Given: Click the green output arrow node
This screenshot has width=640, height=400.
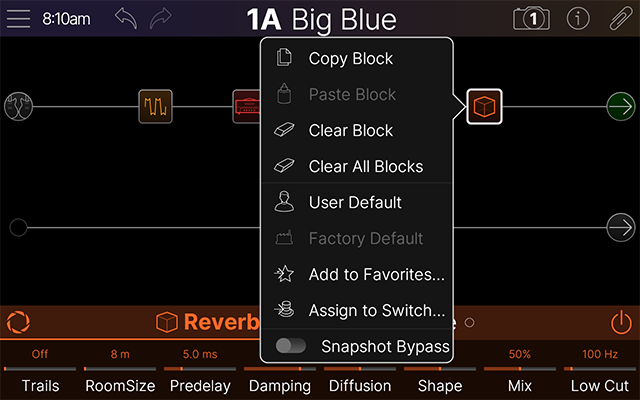Looking at the screenshot, I should (x=620, y=106).
